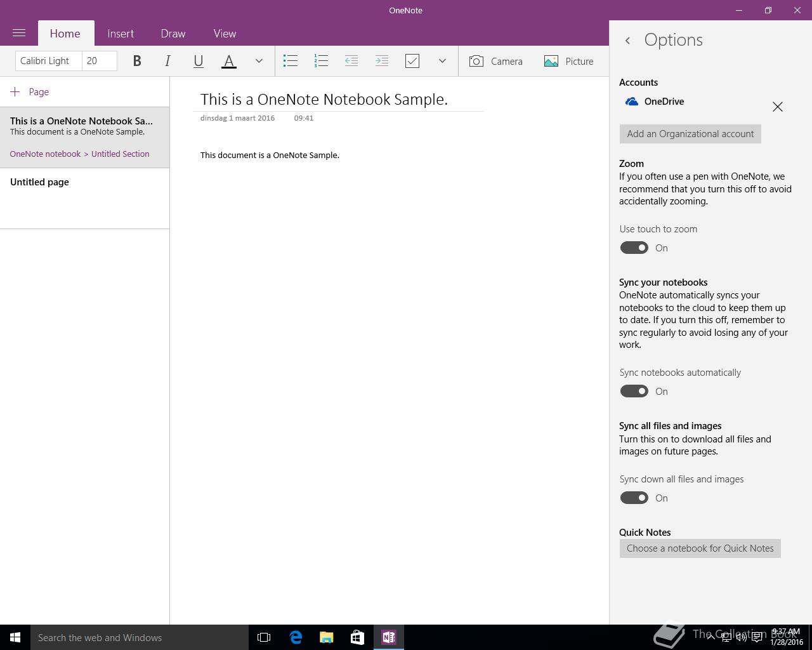The height and width of the screenshot is (650, 812).
Task: Restore down the OneNote window
Action: click(768, 10)
